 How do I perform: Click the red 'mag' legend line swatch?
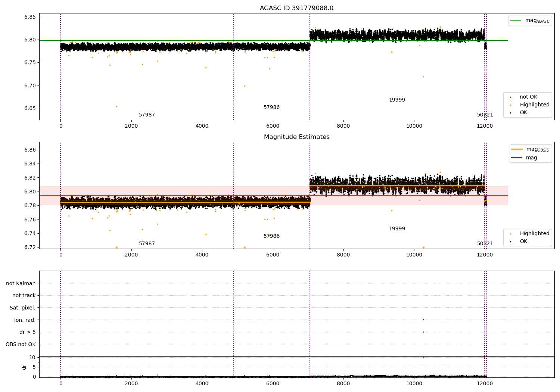[517, 158]
